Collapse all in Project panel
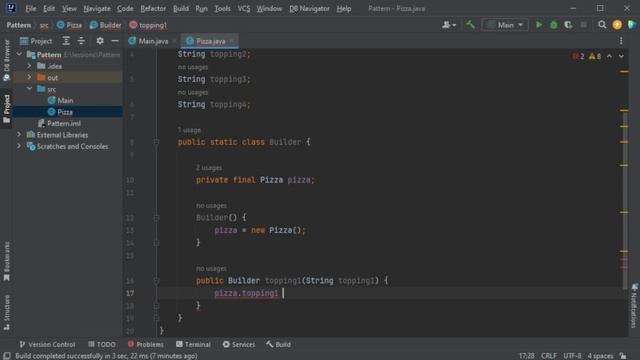Screen dimensions: 640x360 pyautogui.click(x=81, y=41)
